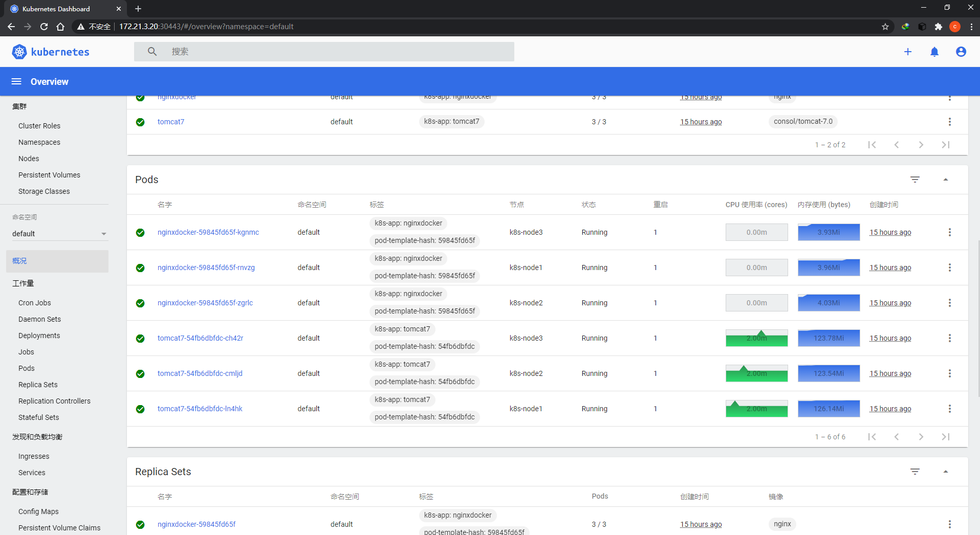
Task: Open Cron Jobs in sidebar
Action: (x=35, y=303)
